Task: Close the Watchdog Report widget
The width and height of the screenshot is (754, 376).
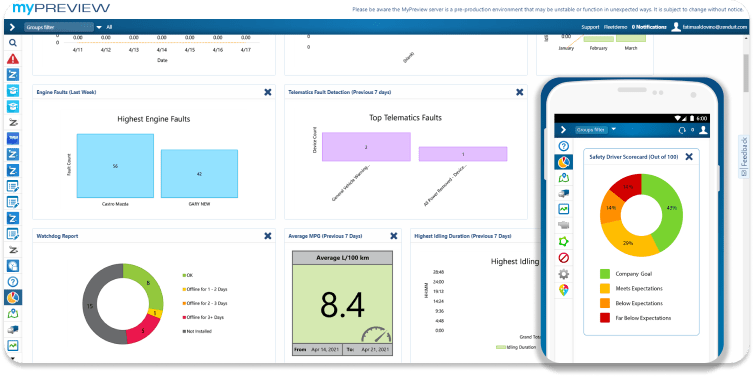Action: tap(268, 236)
